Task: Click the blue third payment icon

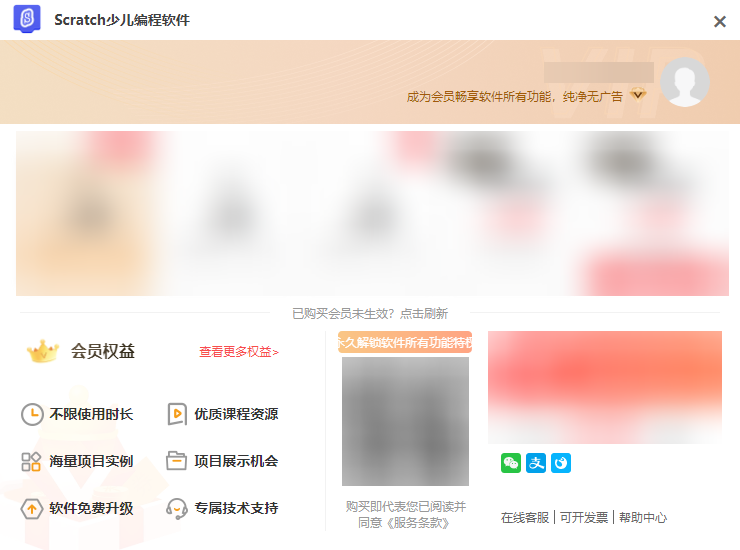Action: pyautogui.click(x=561, y=463)
